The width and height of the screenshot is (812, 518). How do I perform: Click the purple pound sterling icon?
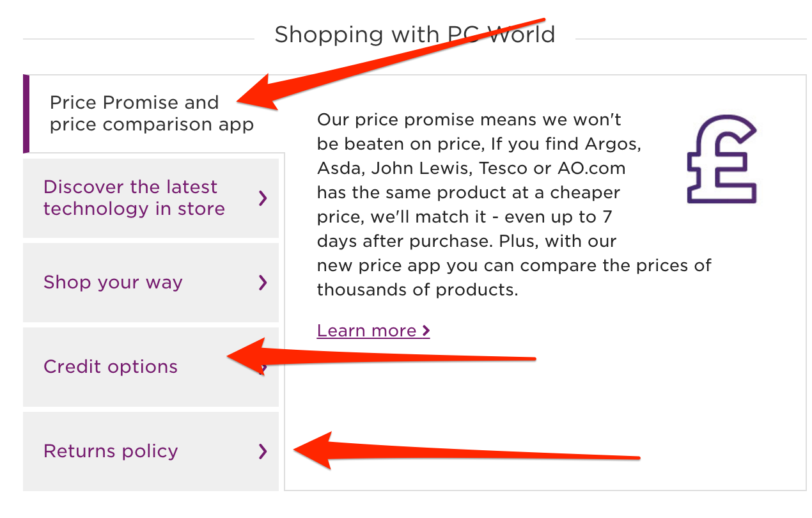pos(721,159)
